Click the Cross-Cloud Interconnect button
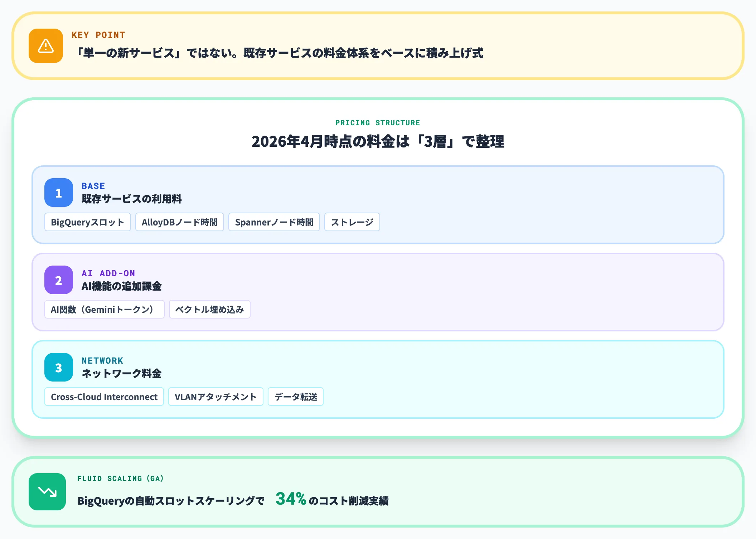The image size is (756, 539). [104, 397]
